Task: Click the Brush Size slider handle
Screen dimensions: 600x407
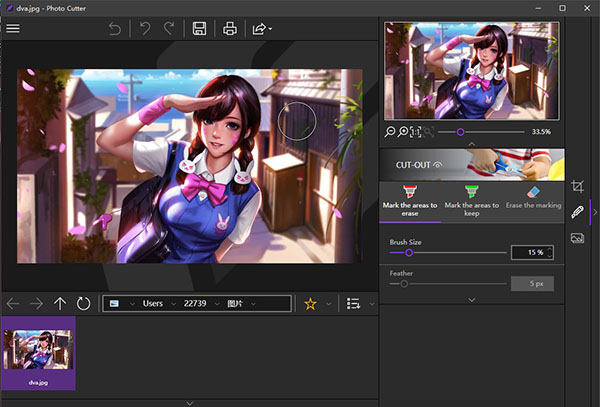Action: [409, 253]
